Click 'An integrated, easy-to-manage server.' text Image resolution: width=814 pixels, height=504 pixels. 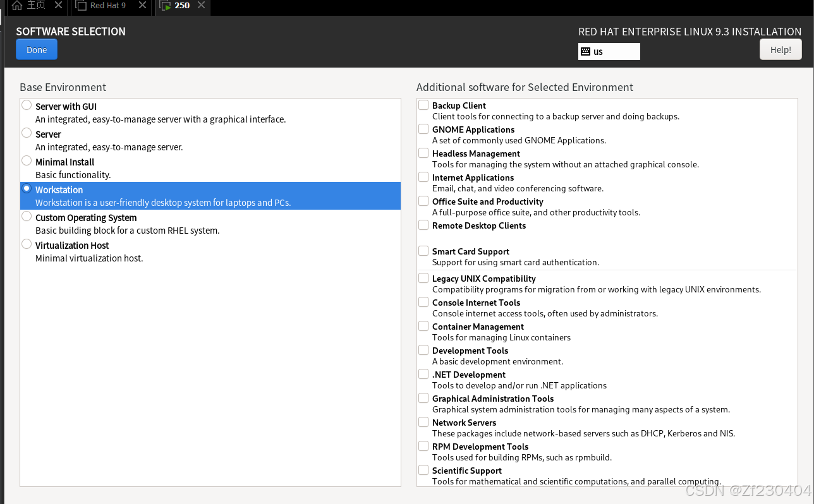tap(109, 147)
